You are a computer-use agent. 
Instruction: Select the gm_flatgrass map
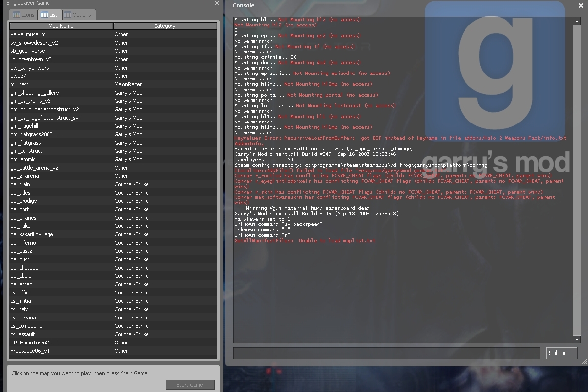pyautogui.click(x=25, y=143)
